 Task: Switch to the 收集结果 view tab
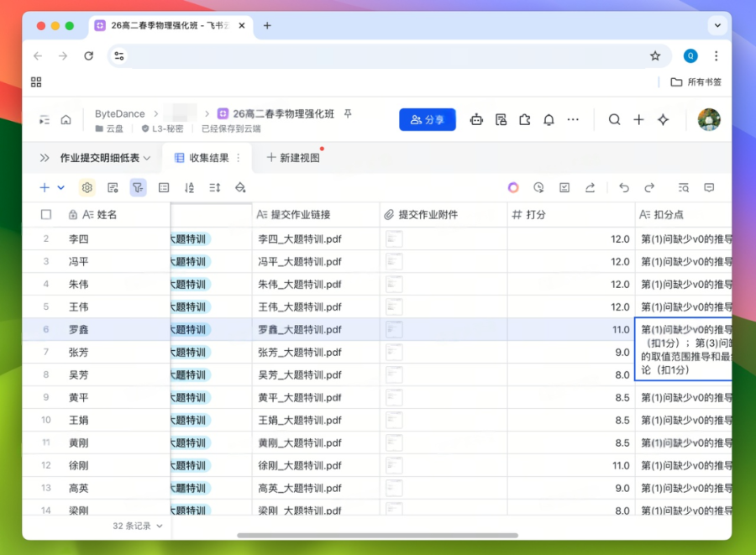[208, 158]
